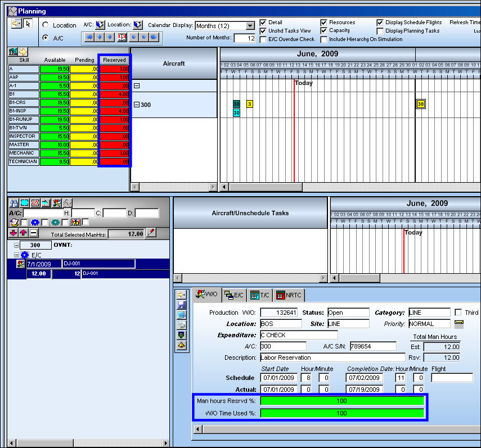Jump forward with the double right arrow

click(154, 38)
